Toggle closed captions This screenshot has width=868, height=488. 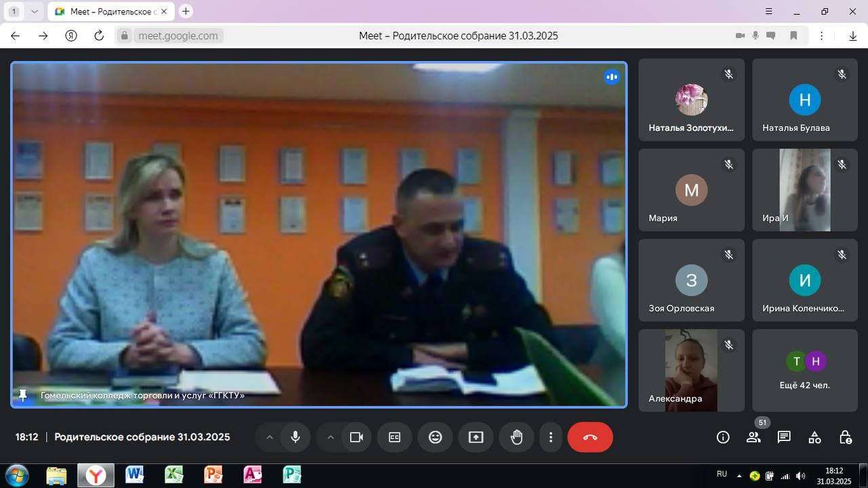click(395, 437)
